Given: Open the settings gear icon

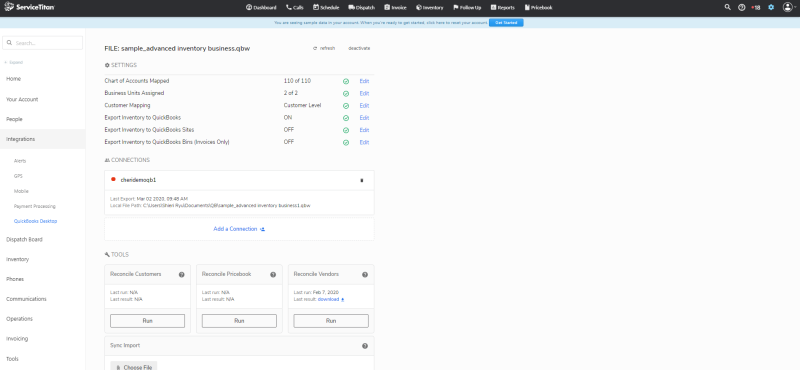Looking at the screenshot, I should (x=771, y=7).
